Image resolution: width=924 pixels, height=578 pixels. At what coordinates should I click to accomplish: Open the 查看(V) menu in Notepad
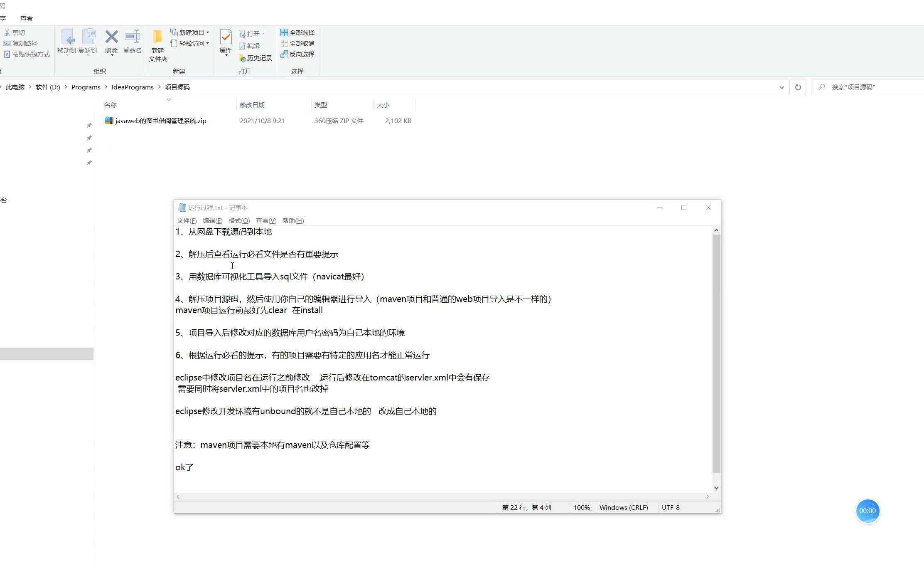266,221
